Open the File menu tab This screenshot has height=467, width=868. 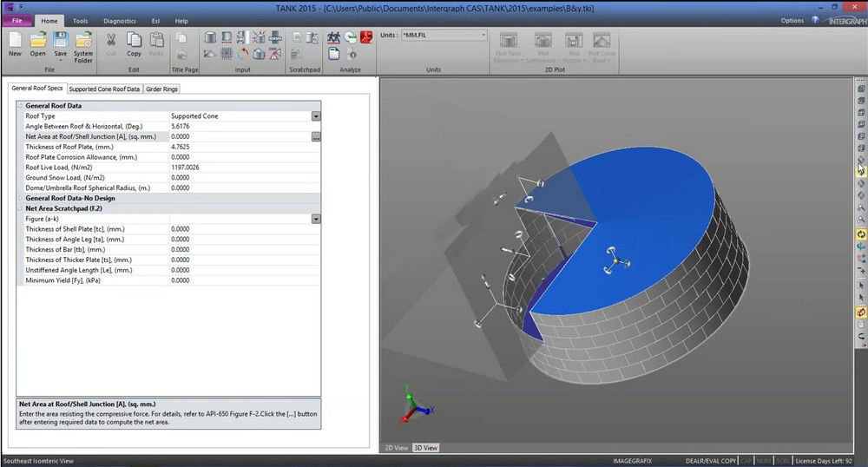(17, 21)
